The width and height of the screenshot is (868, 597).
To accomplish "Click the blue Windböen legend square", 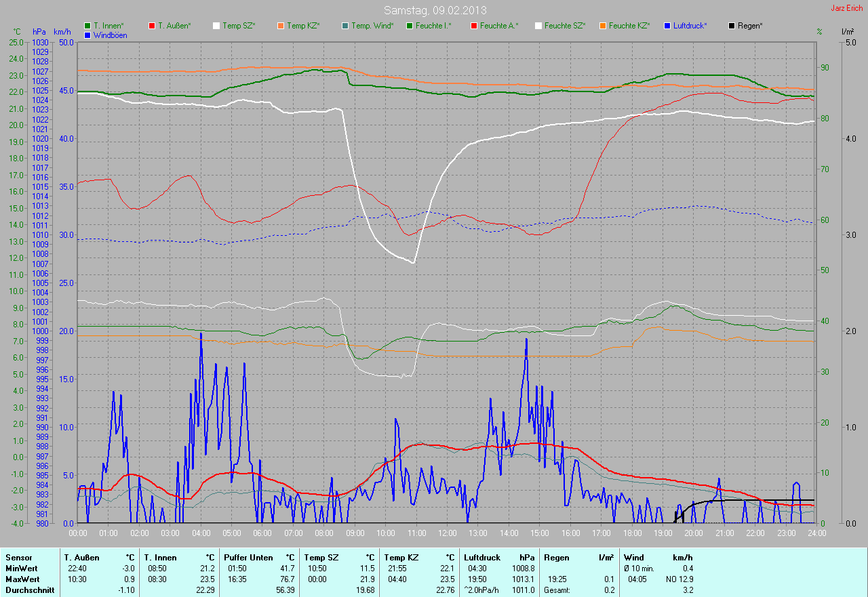I will click(87, 35).
